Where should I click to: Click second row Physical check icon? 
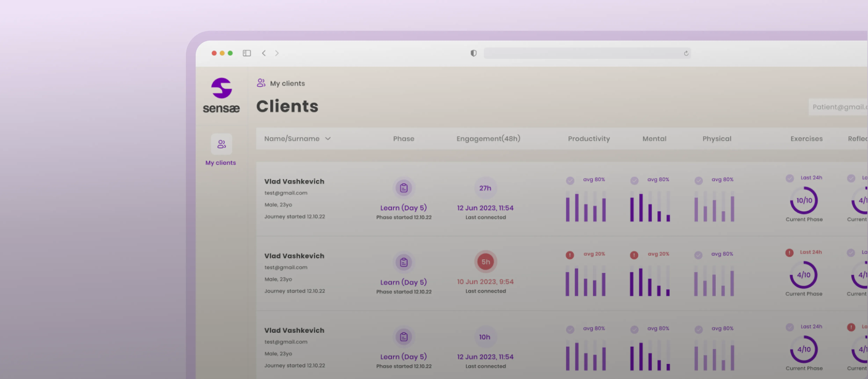pos(699,255)
